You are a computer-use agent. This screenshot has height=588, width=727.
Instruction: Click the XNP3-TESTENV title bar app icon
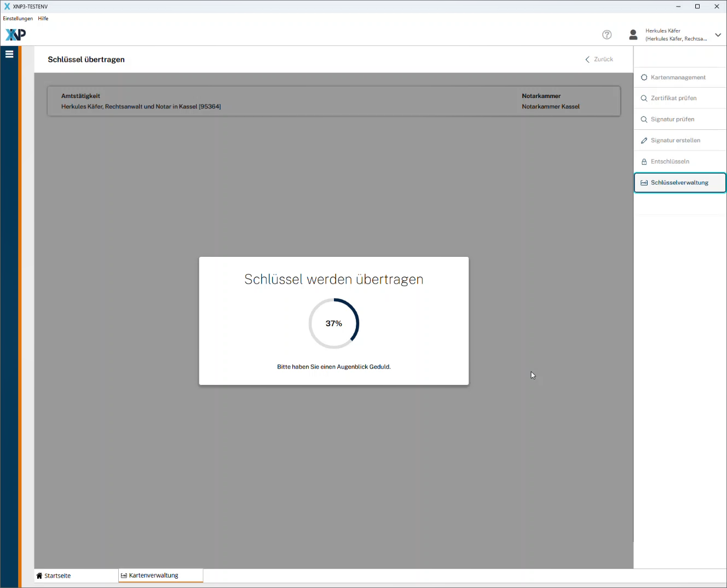pyautogui.click(x=7, y=7)
